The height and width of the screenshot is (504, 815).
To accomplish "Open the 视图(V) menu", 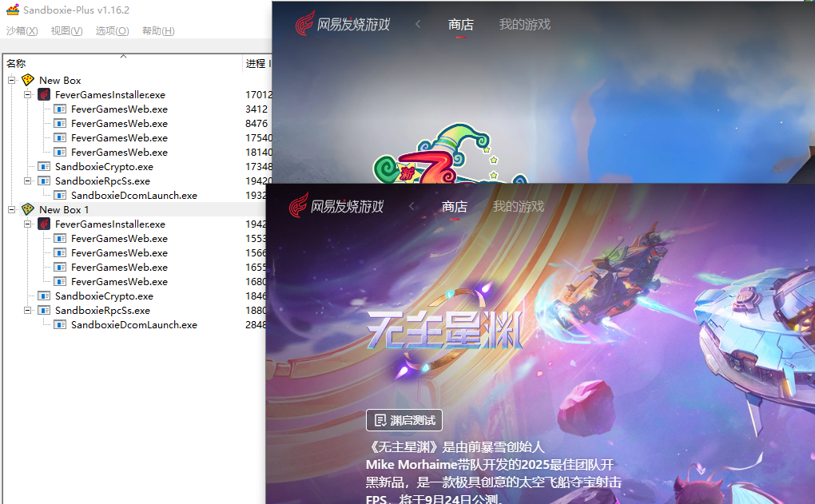I will click(66, 30).
